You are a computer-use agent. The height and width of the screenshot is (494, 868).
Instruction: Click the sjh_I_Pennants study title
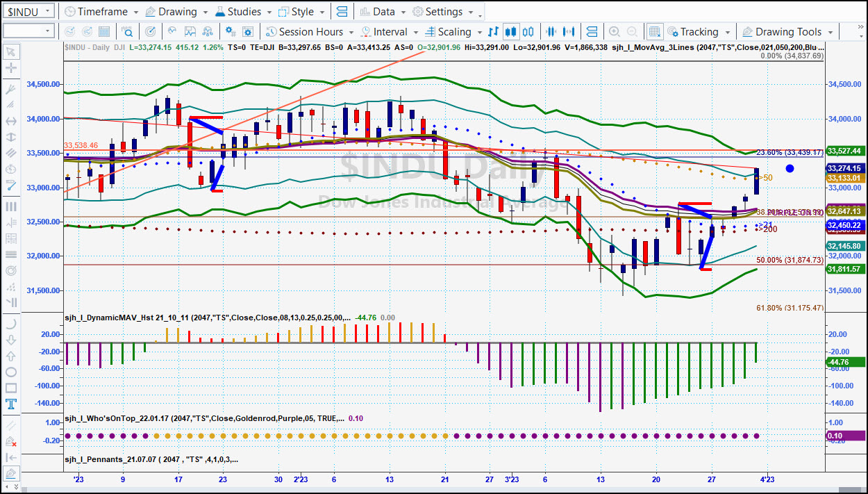click(151, 459)
